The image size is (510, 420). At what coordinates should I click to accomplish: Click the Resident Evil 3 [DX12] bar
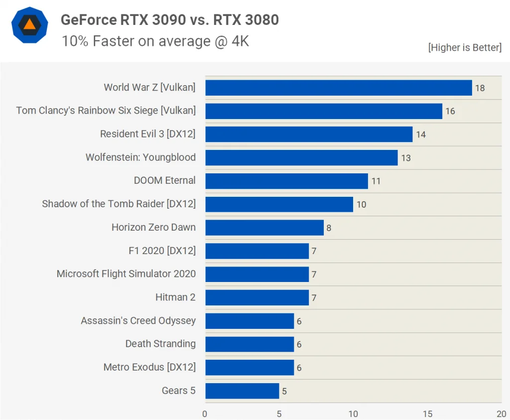click(309, 135)
